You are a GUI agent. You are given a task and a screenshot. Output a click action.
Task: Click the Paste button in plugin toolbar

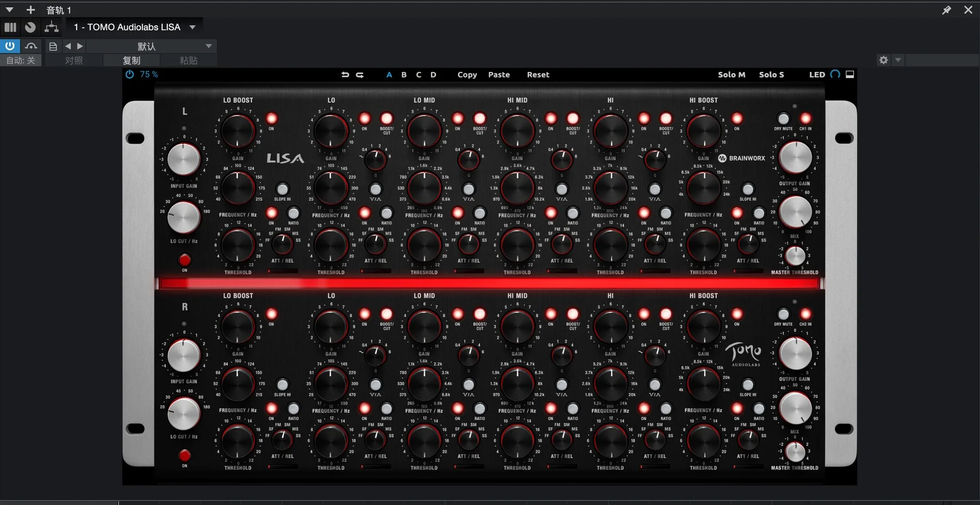(499, 75)
